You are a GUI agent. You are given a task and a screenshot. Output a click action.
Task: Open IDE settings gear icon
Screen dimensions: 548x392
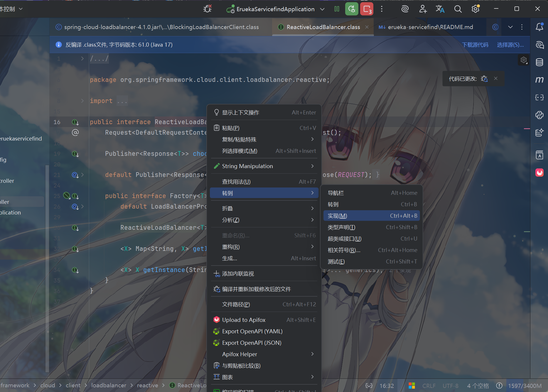coord(476,9)
